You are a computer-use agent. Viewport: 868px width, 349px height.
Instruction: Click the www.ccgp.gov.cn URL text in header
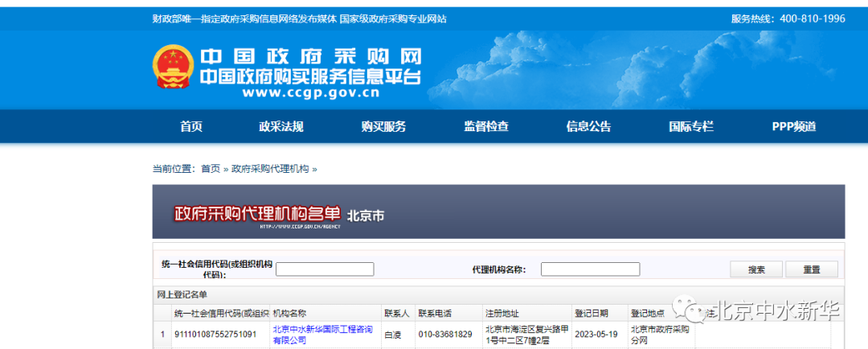[x=310, y=92]
